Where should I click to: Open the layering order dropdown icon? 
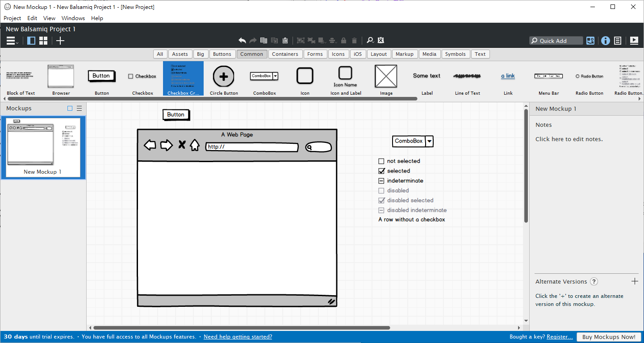point(322,41)
